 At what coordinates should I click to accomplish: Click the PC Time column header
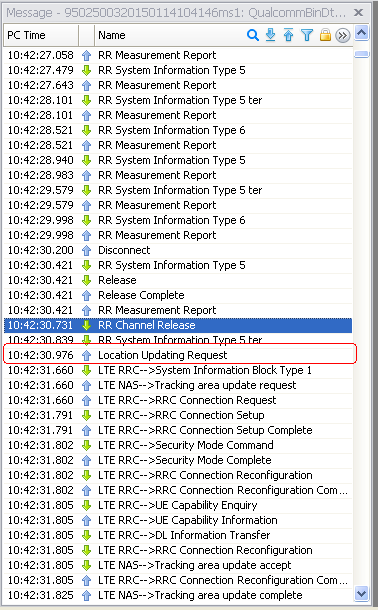pos(41,35)
